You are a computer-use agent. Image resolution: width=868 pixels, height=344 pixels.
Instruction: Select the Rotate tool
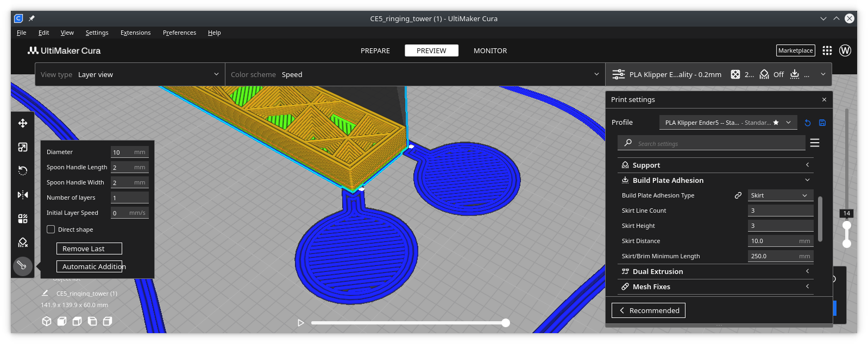coord(23,171)
